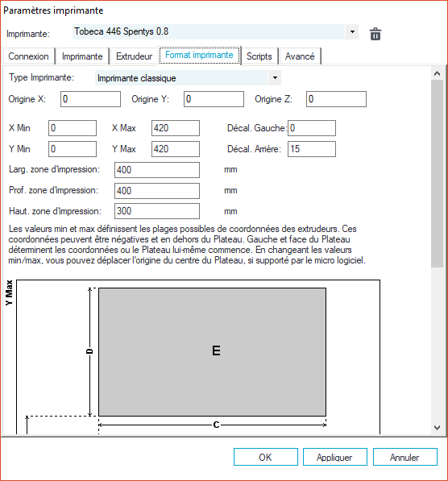Screen dimensions: 448x481
Task: Click the 'Tobeca 446 Spentys 0.8' printer name
Action: 121,31
